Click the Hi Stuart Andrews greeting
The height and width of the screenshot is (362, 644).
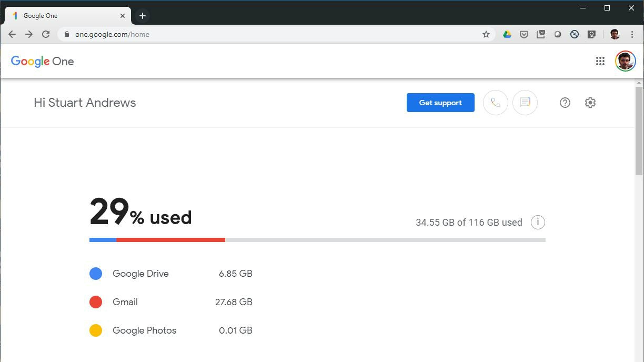click(85, 103)
